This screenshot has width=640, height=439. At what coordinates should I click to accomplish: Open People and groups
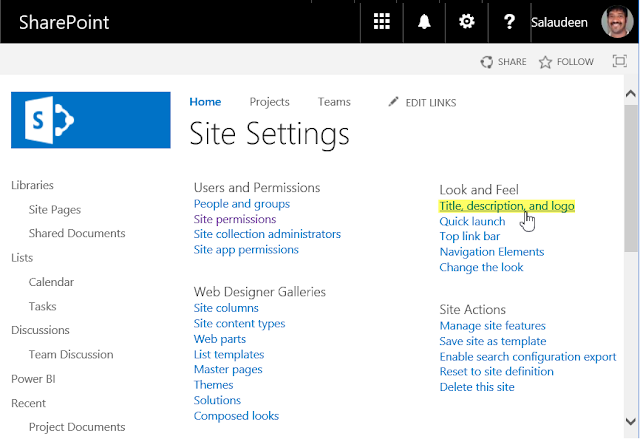point(242,204)
